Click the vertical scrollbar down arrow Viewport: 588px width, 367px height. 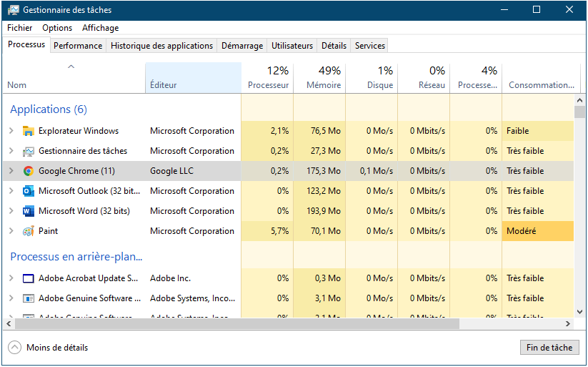tap(579, 312)
